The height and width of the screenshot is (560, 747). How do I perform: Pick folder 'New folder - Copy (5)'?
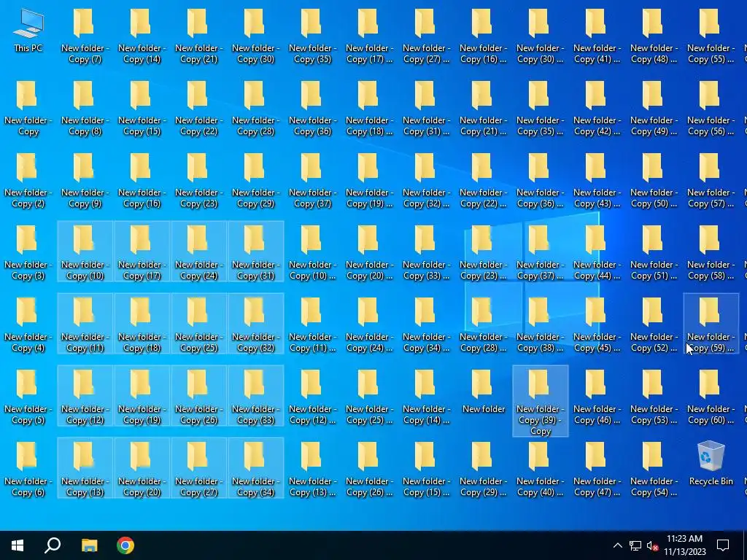[28, 397]
